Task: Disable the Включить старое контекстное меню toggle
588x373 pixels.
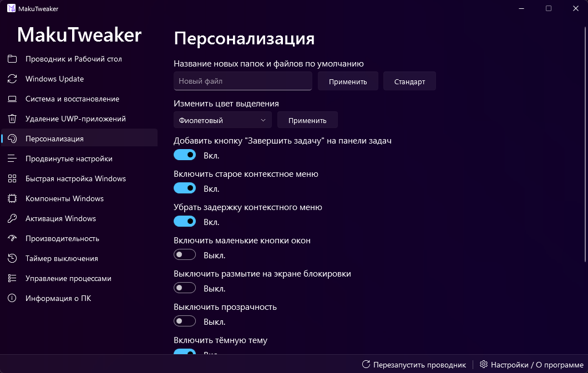Action: [185, 188]
